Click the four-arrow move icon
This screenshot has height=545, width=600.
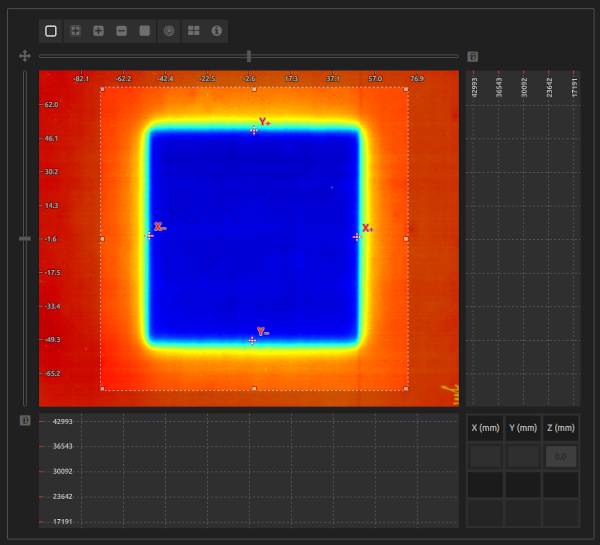pyautogui.click(x=25, y=56)
